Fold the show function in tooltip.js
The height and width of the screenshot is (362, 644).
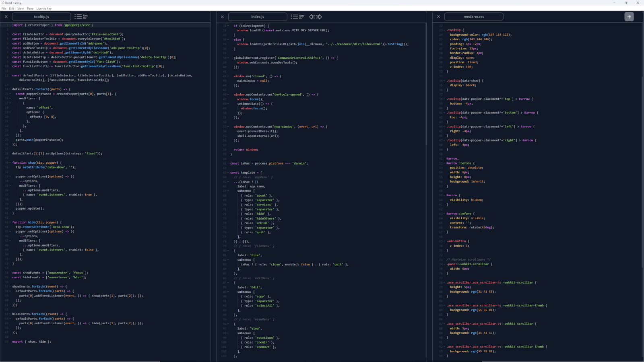pos(10,163)
